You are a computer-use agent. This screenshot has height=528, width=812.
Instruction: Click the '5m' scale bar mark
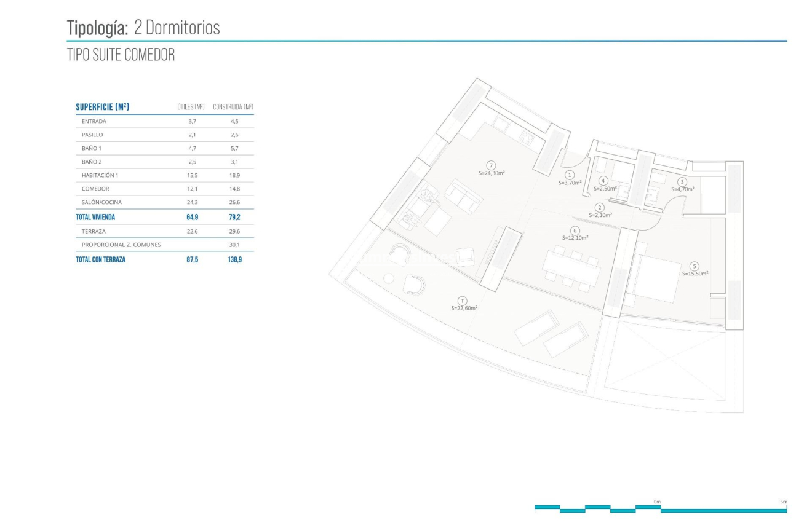click(x=783, y=502)
